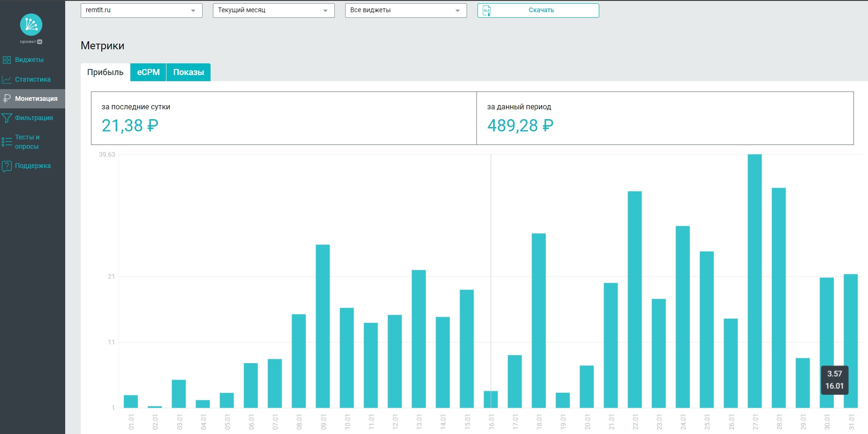Click the Тесты и опросы list icon

(7, 142)
